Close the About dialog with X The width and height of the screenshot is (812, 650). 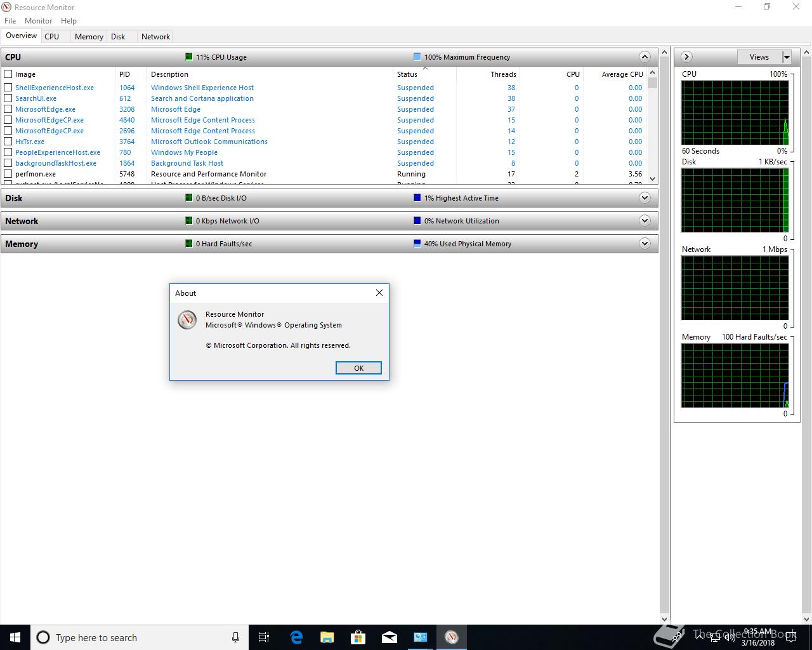(x=379, y=293)
